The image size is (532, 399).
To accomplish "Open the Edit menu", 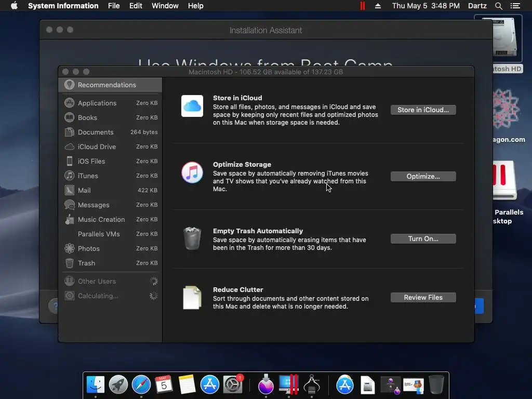I will tap(136, 6).
